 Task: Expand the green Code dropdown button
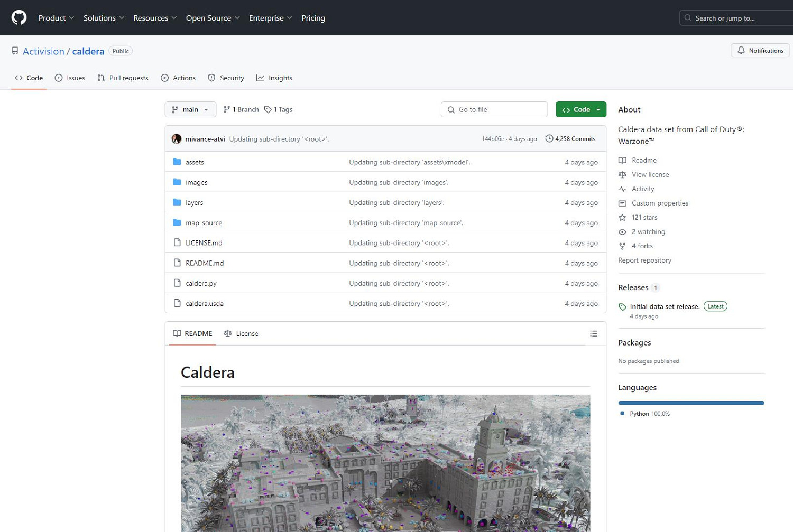[x=580, y=109]
